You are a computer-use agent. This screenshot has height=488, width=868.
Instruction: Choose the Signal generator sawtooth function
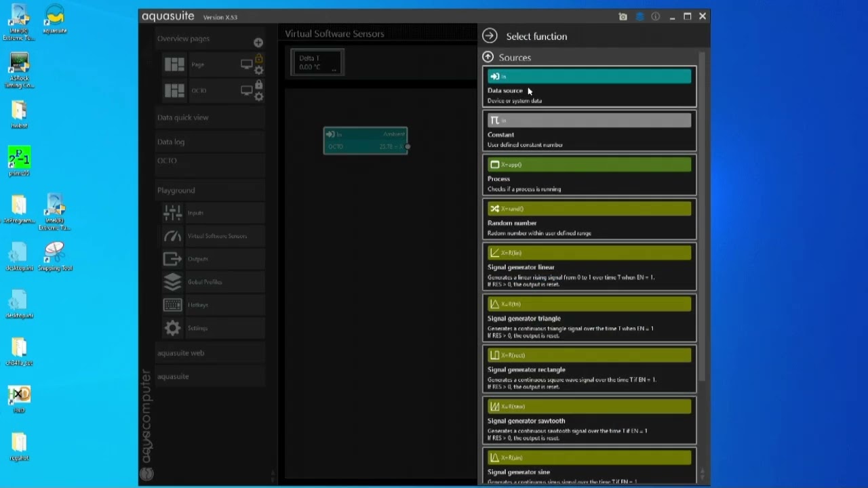tap(589, 420)
